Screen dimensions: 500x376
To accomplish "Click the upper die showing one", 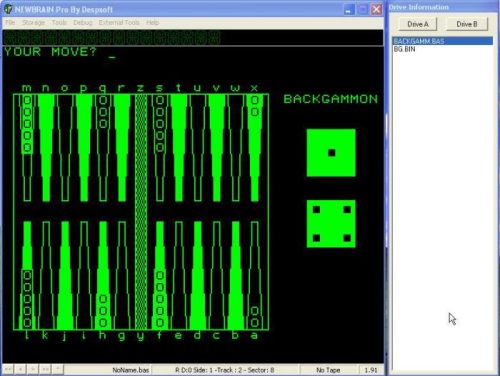I will pos(331,153).
